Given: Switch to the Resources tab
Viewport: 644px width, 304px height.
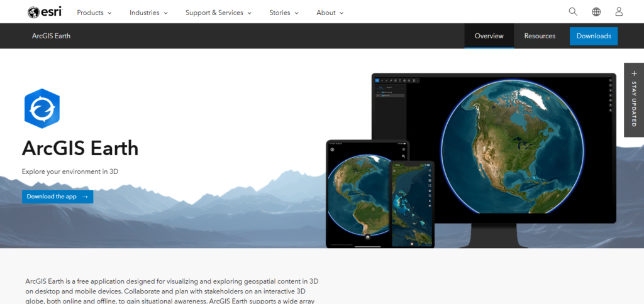Looking at the screenshot, I should click(x=540, y=36).
